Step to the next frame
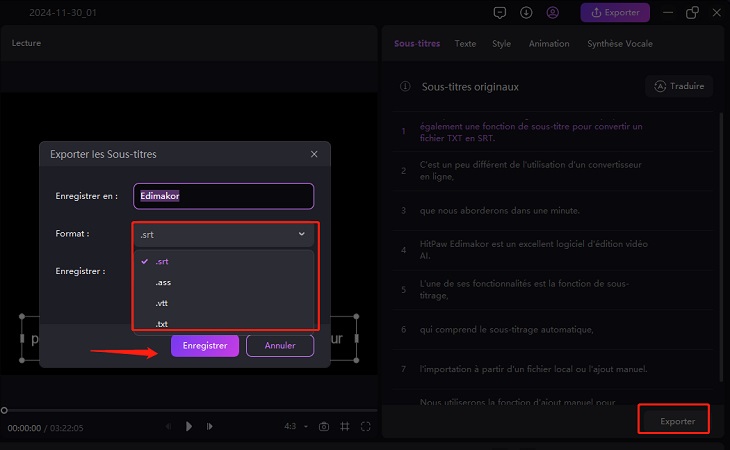Viewport: 730px width, 450px height. pyautogui.click(x=210, y=426)
